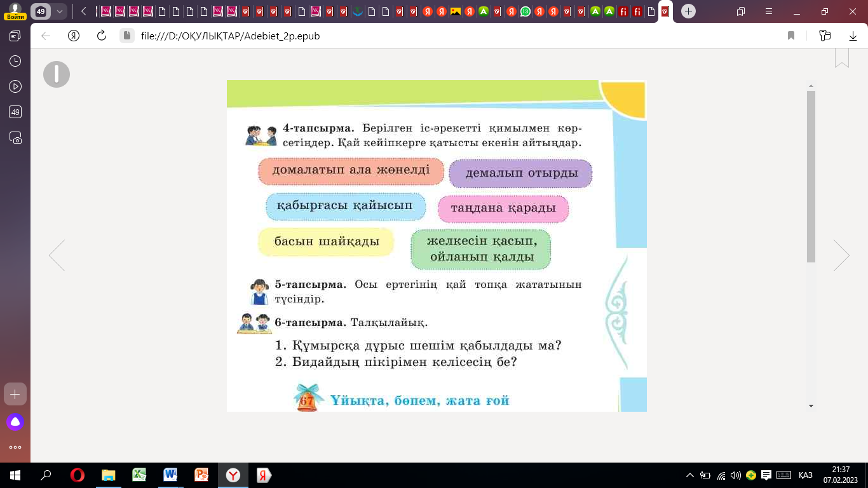868x488 pixels.
Task: Reload the current page
Action: coord(101,36)
